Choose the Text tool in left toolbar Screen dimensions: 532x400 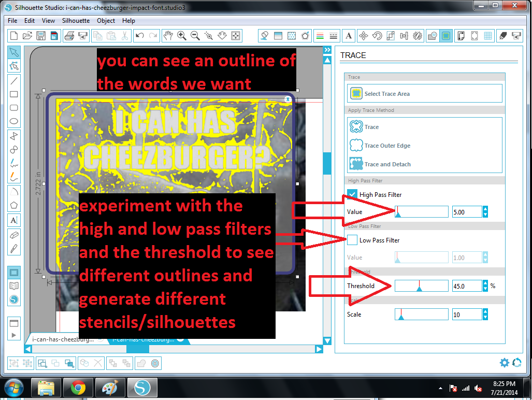point(14,221)
